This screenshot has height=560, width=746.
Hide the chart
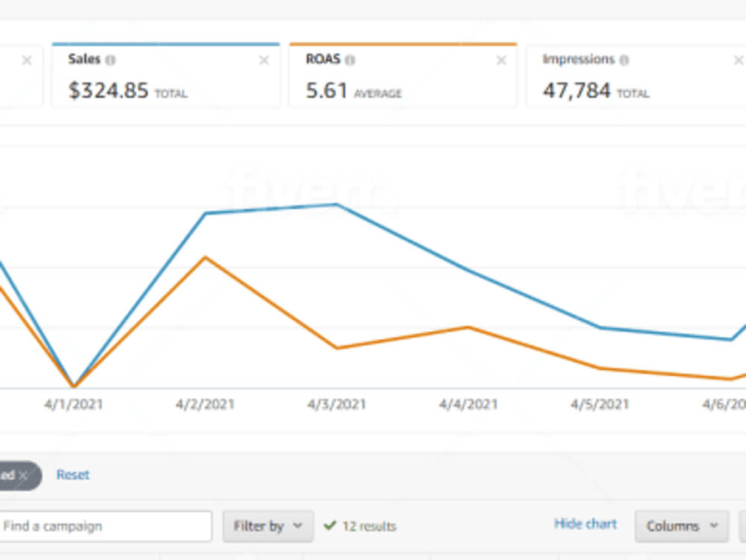pos(585,524)
